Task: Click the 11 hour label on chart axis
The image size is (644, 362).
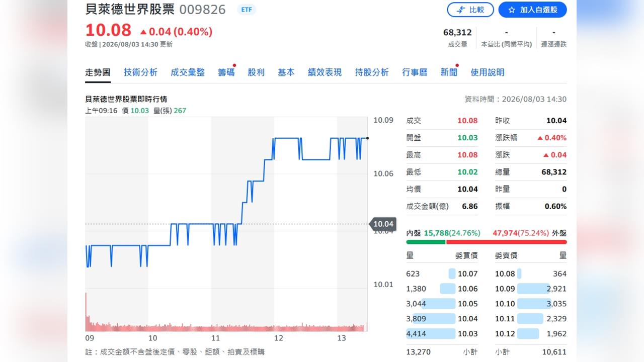Action: (x=215, y=338)
